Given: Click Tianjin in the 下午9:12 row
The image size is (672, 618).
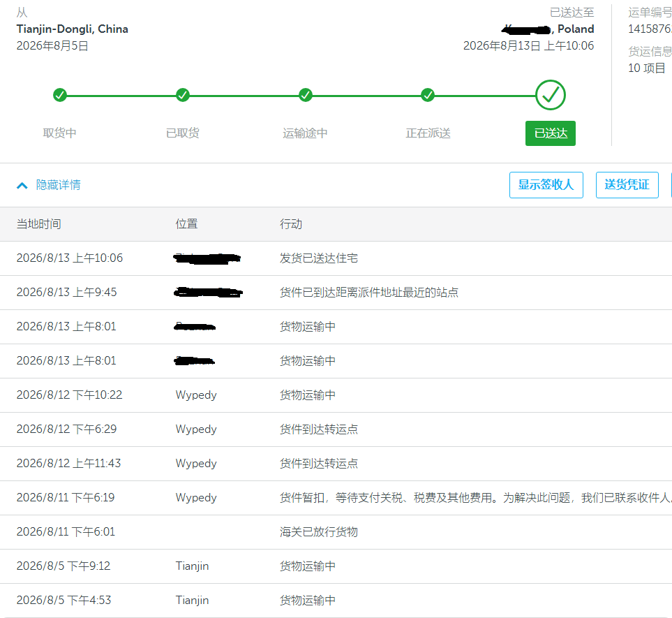Looking at the screenshot, I should coord(192,566).
